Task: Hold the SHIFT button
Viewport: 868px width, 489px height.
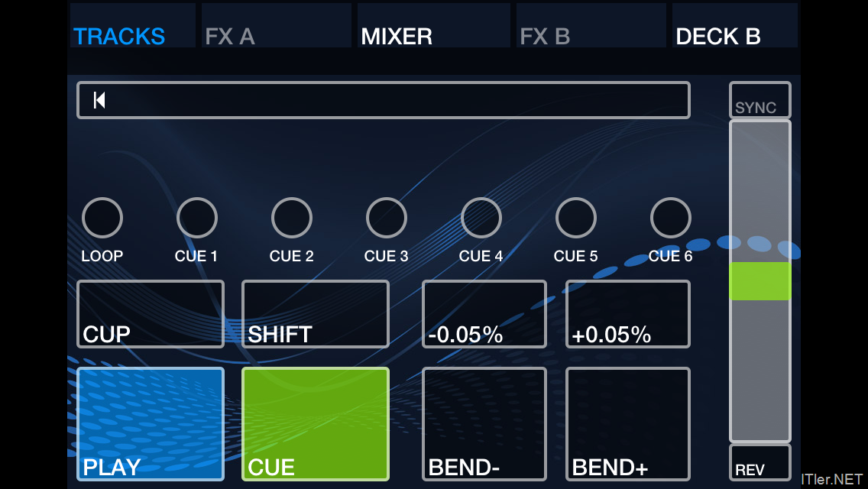Action: (x=316, y=314)
